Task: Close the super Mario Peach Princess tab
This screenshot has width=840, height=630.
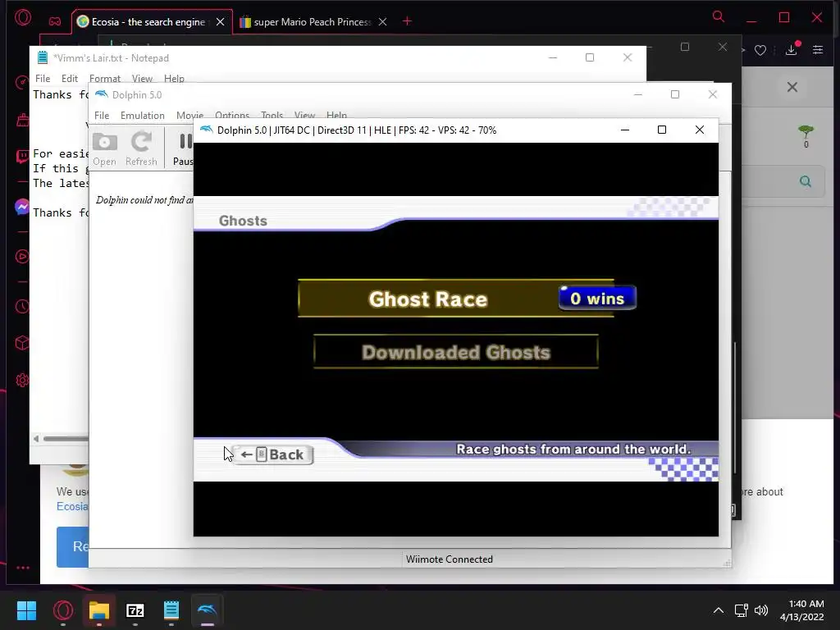Action: [x=382, y=22]
